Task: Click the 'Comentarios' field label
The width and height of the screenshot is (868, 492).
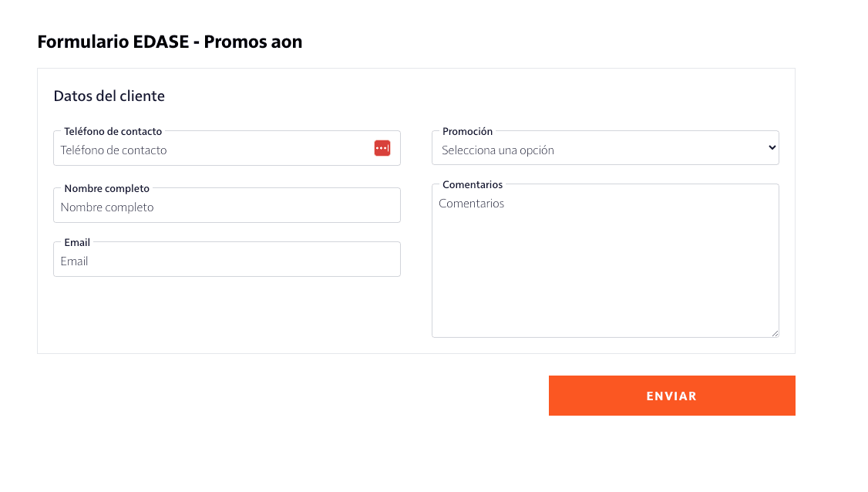Action: [473, 185]
